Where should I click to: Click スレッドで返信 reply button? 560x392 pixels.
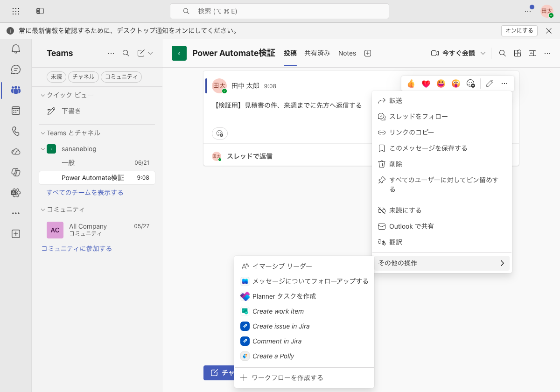click(249, 156)
